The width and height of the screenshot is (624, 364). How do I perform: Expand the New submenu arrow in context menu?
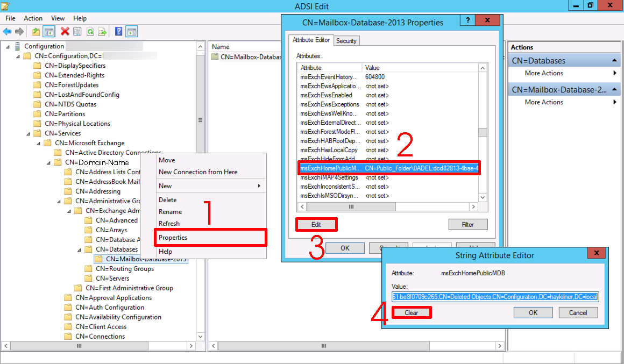[x=259, y=186]
